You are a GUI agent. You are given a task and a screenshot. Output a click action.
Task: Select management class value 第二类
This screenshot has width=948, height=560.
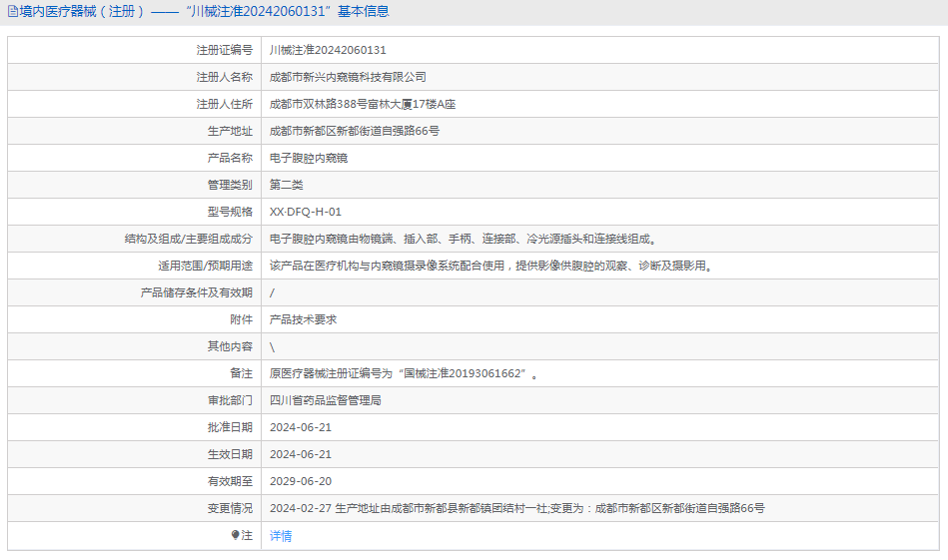[286, 185]
